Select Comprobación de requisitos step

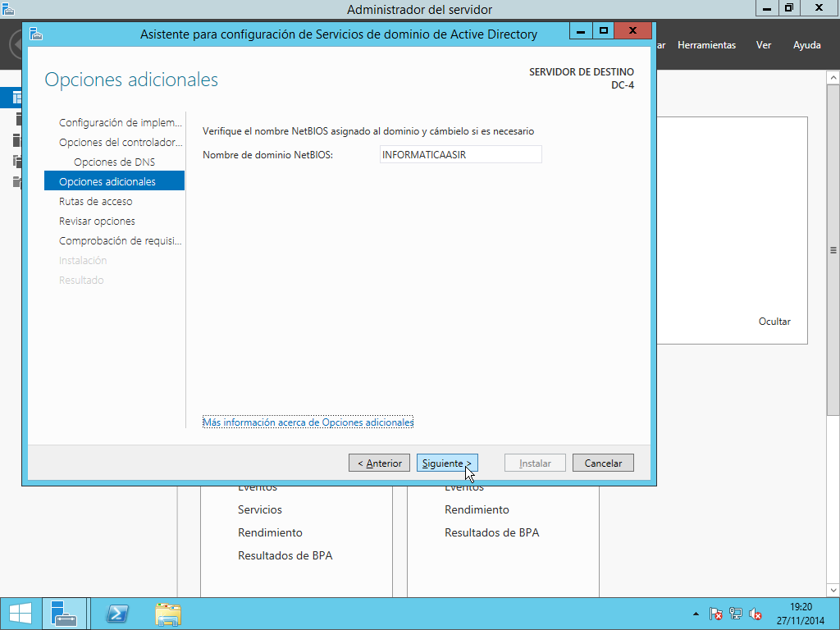tap(120, 241)
